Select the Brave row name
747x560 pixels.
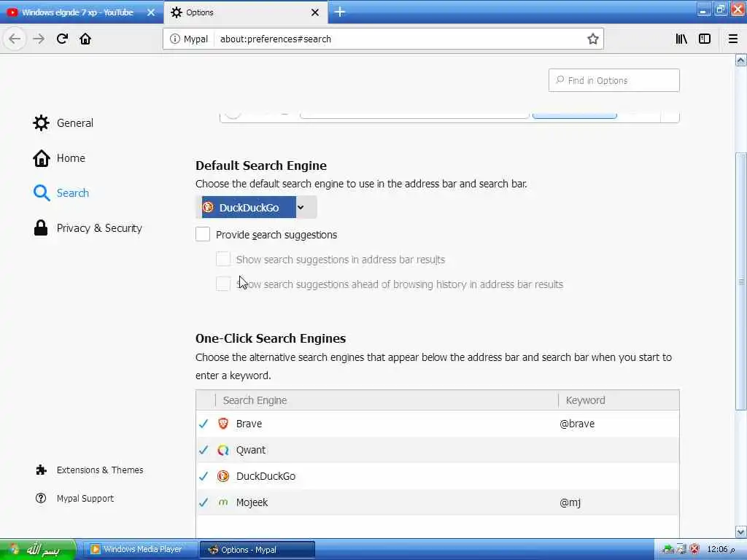pos(249,424)
